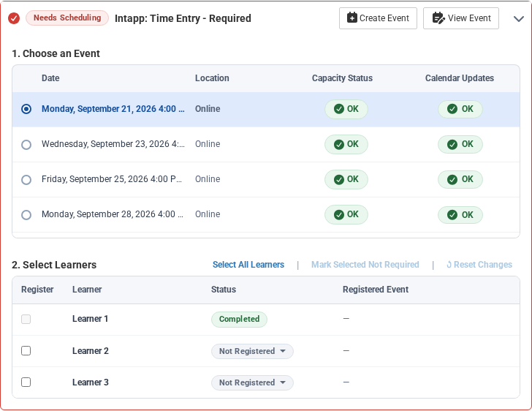Click the Status column header in learners table

[x=224, y=290]
